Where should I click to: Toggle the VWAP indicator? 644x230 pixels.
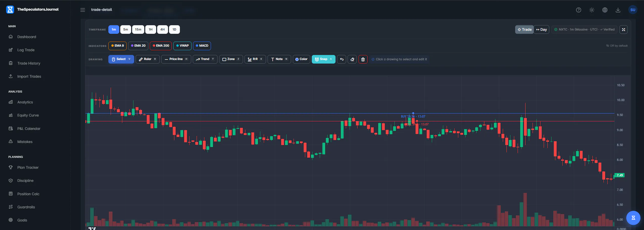click(x=182, y=46)
